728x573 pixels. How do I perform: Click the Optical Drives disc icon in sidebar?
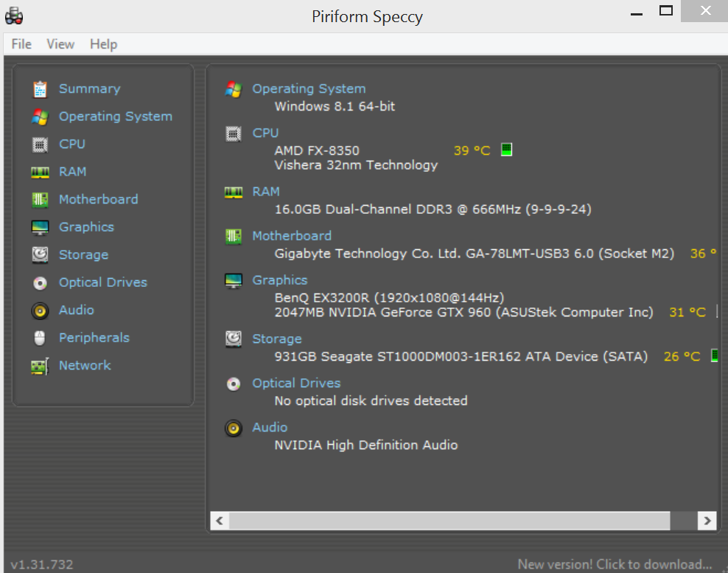pyautogui.click(x=40, y=283)
